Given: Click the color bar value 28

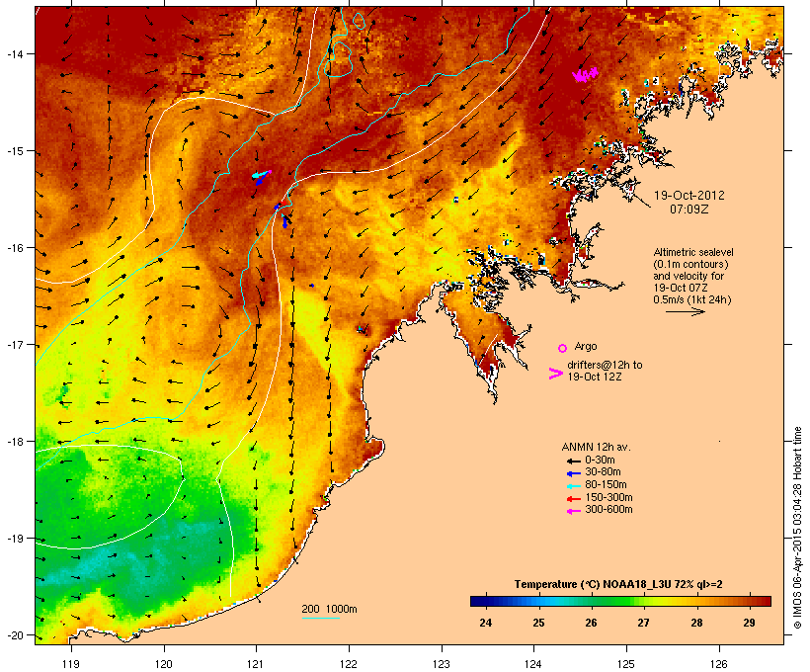Looking at the screenshot, I should pos(696,623).
